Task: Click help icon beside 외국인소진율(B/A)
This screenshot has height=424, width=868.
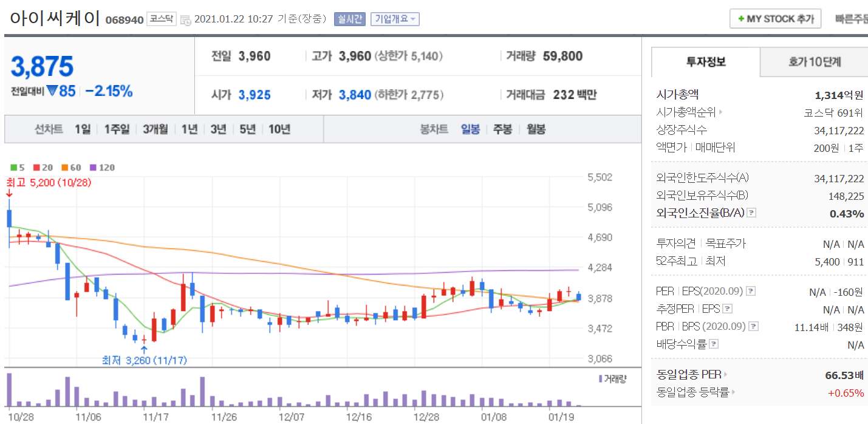Action: tap(751, 213)
